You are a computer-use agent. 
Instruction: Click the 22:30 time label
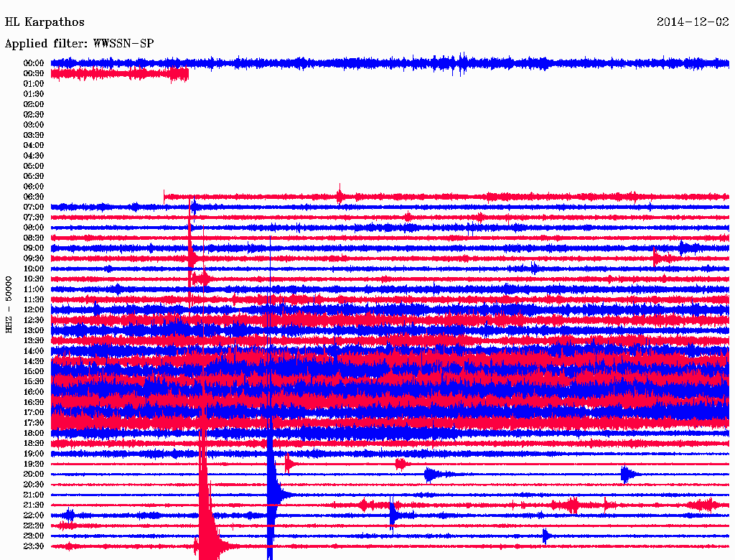pyautogui.click(x=34, y=526)
